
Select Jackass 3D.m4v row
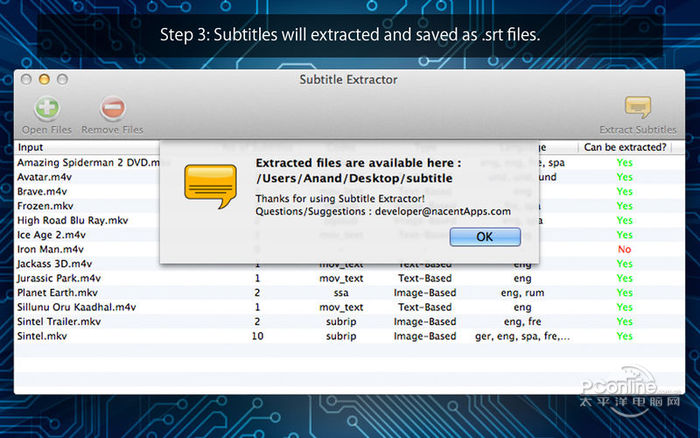click(350, 264)
